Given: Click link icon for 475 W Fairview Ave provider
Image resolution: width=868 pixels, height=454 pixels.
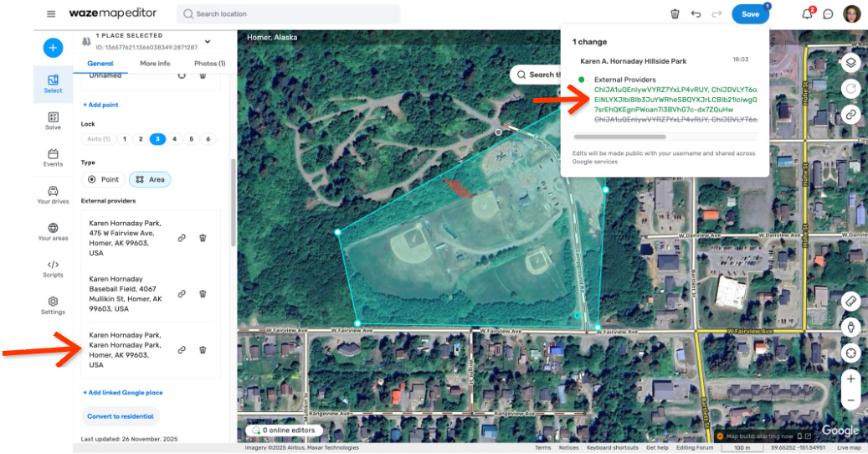Looking at the screenshot, I should (x=182, y=238).
